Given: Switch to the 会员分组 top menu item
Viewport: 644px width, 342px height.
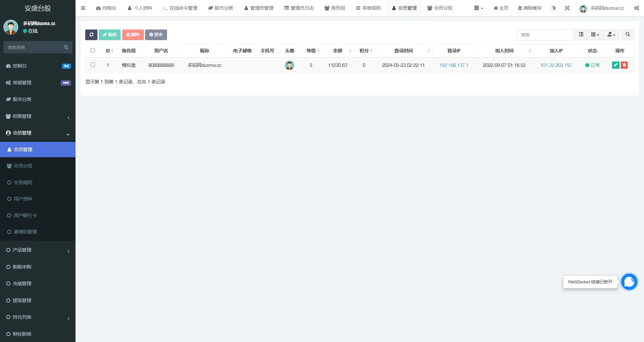Looking at the screenshot, I should [x=440, y=8].
